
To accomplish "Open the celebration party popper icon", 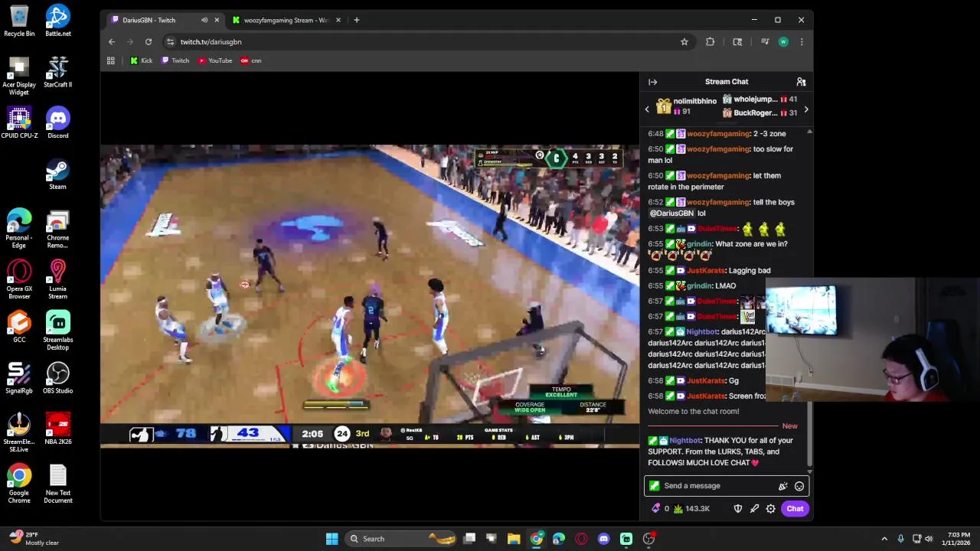I will click(782, 486).
